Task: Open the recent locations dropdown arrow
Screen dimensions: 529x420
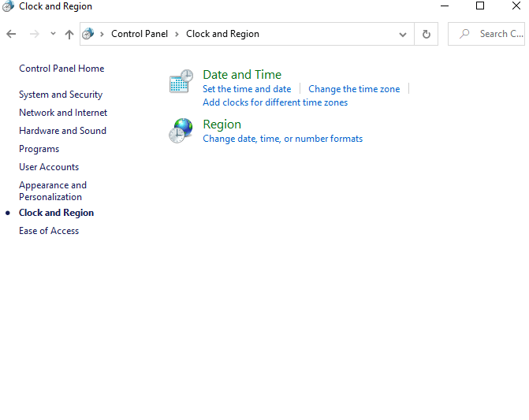Action: pos(53,34)
